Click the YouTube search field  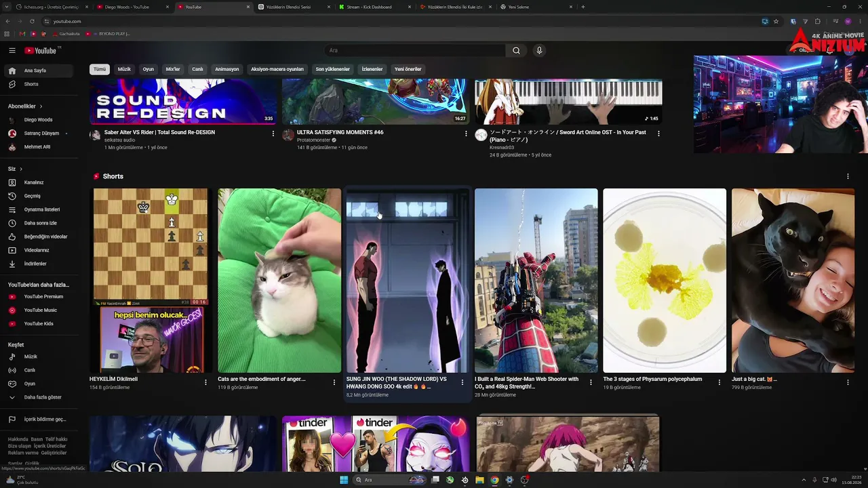coord(415,50)
